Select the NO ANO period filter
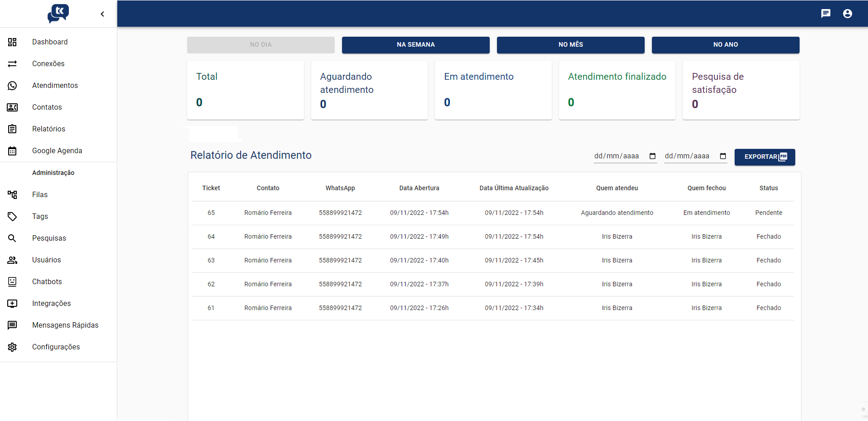This screenshot has width=868, height=421. point(725,45)
